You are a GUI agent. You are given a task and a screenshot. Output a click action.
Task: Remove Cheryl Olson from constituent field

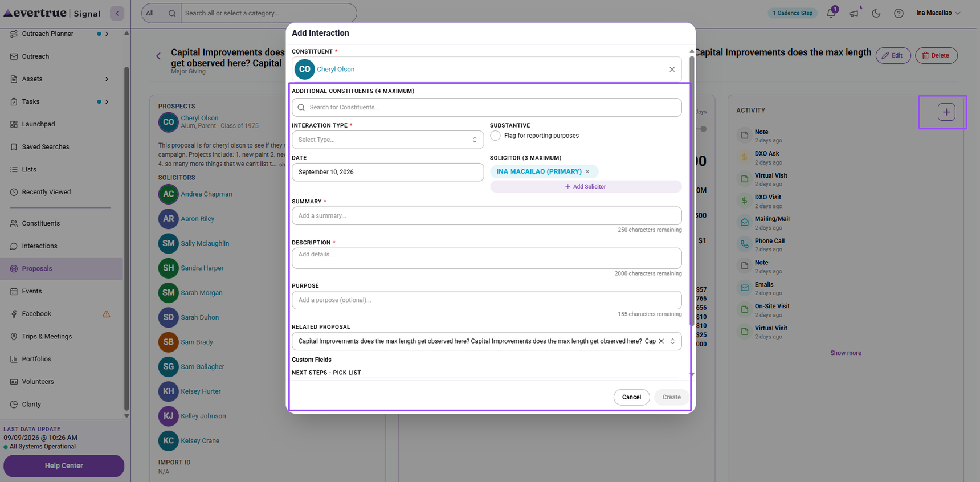tap(672, 70)
